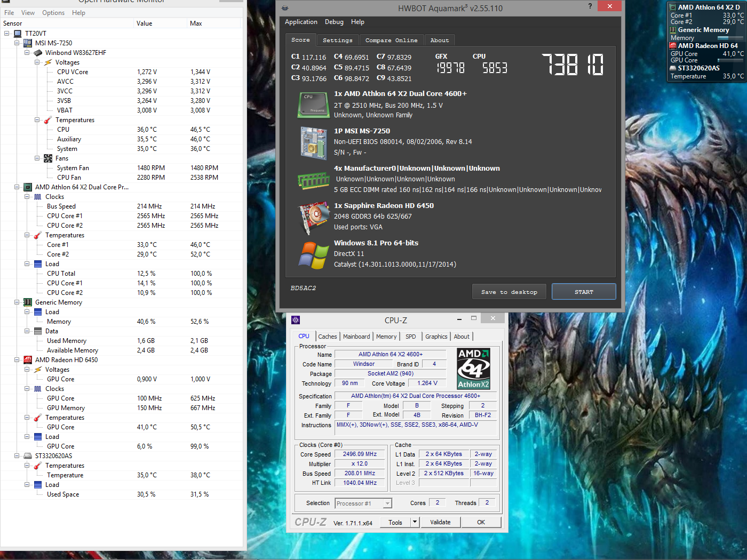The image size is (747, 560).
Task: Switch to the Compare Online tab
Action: click(x=392, y=40)
